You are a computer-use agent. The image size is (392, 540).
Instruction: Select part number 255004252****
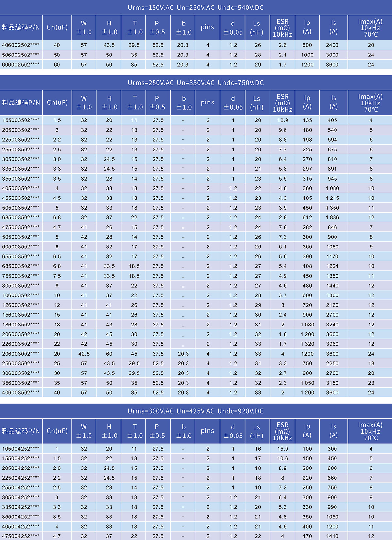pyautogui.click(x=21, y=488)
